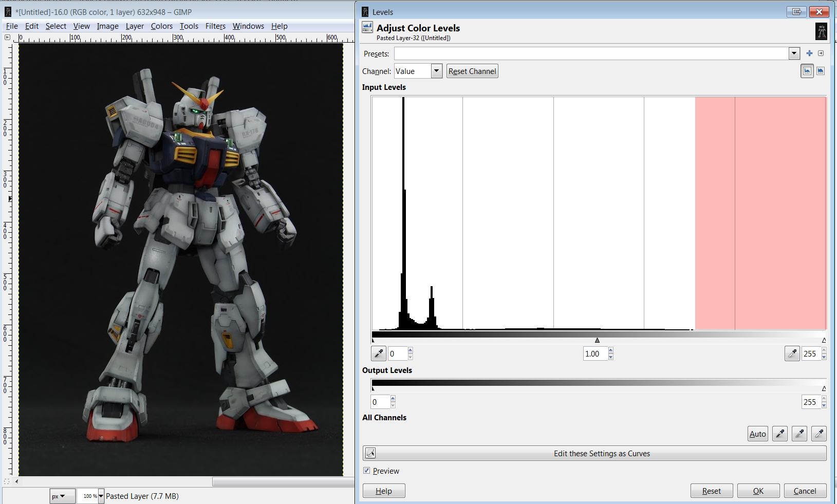Decrease output high level with down stepper arrow
The width and height of the screenshot is (837, 504).
click(824, 405)
